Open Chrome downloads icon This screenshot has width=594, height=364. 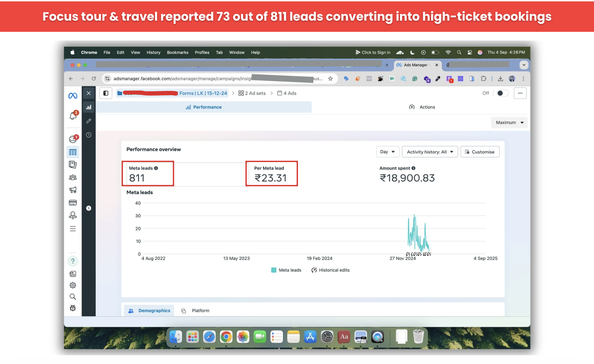(500, 78)
